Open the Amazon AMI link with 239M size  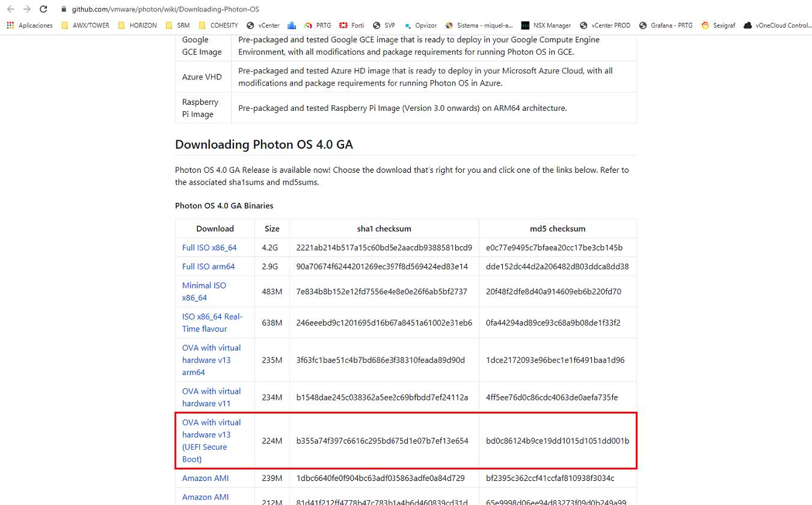(x=206, y=478)
